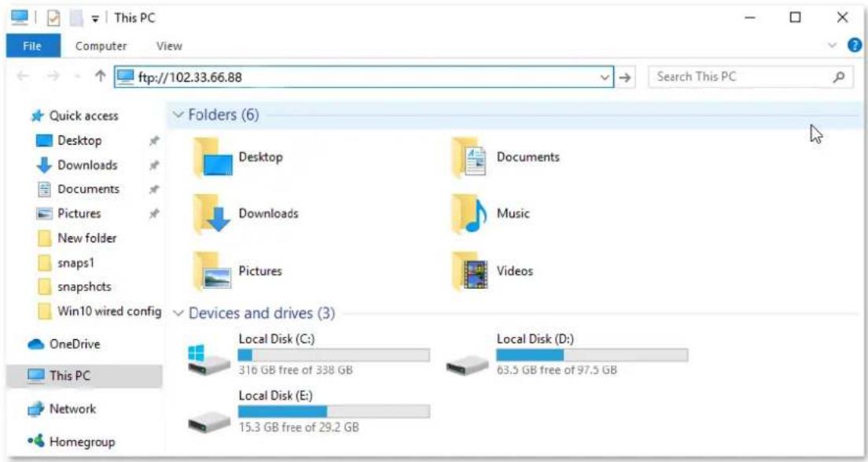Expand the ribbon with the chevron

coord(832,46)
